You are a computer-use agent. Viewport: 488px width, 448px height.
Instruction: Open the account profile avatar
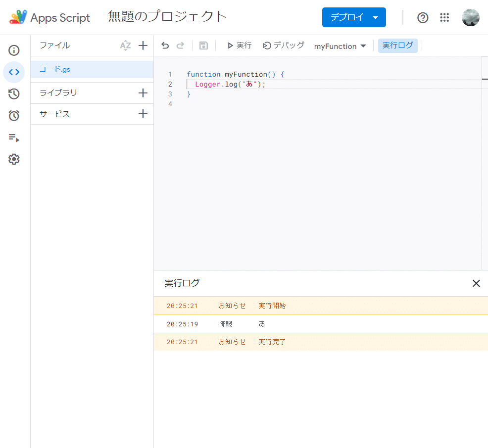[x=471, y=17]
